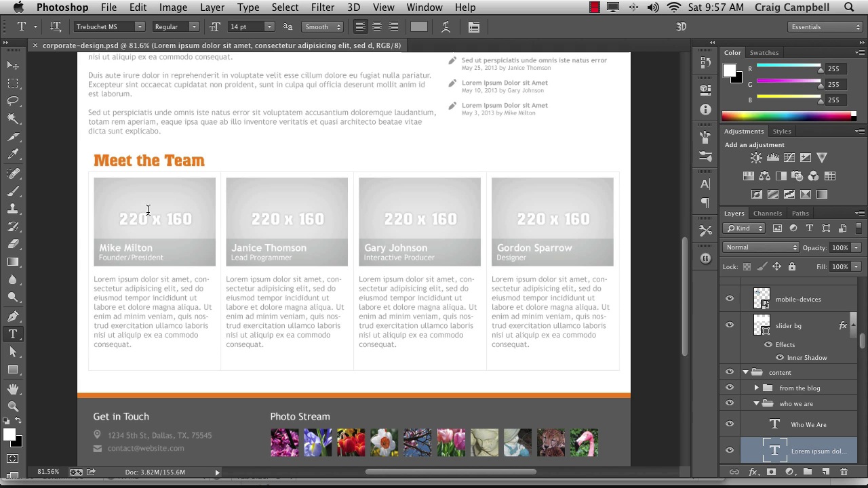
Task: Expand the from the blog group
Action: click(x=756, y=388)
